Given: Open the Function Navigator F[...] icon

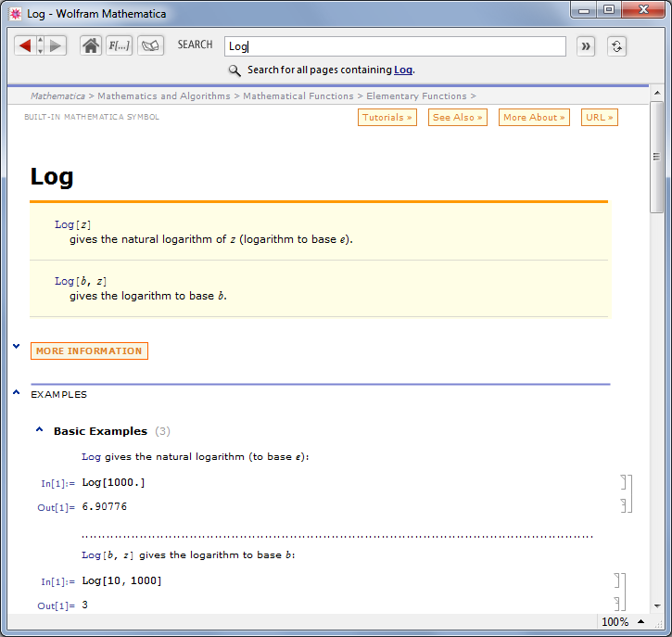Looking at the screenshot, I should click(x=120, y=45).
